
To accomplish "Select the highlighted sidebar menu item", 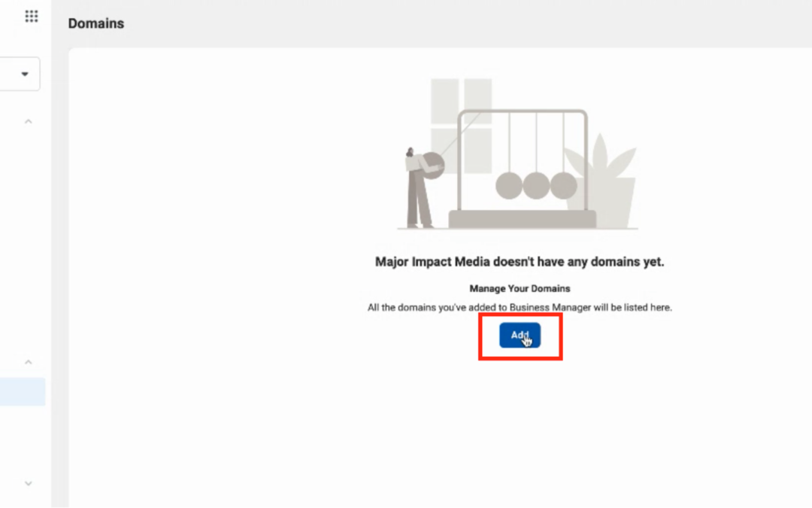I will click(x=23, y=392).
